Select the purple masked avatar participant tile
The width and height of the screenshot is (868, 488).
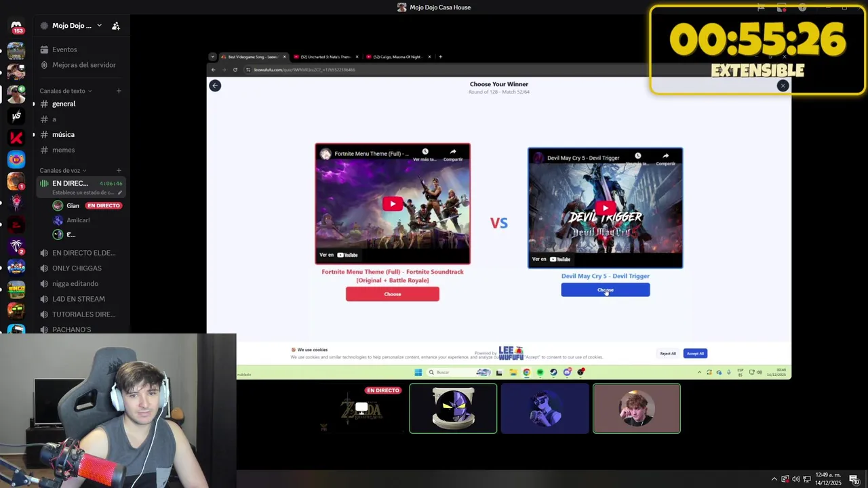[x=453, y=409]
